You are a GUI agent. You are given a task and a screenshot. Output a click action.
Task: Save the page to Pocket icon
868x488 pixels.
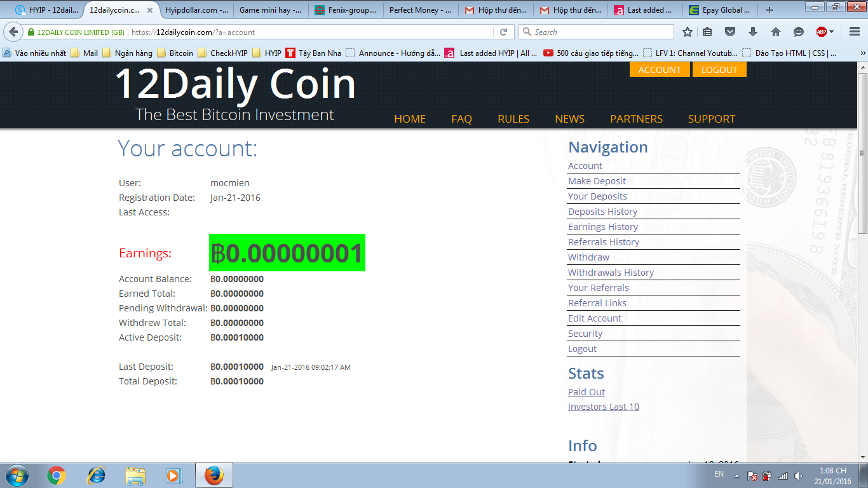[730, 32]
